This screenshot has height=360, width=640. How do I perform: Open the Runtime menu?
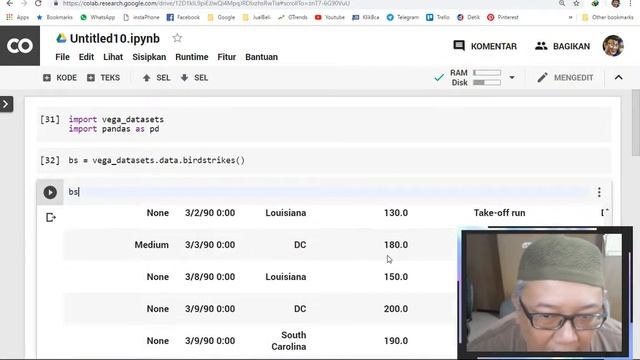192,57
